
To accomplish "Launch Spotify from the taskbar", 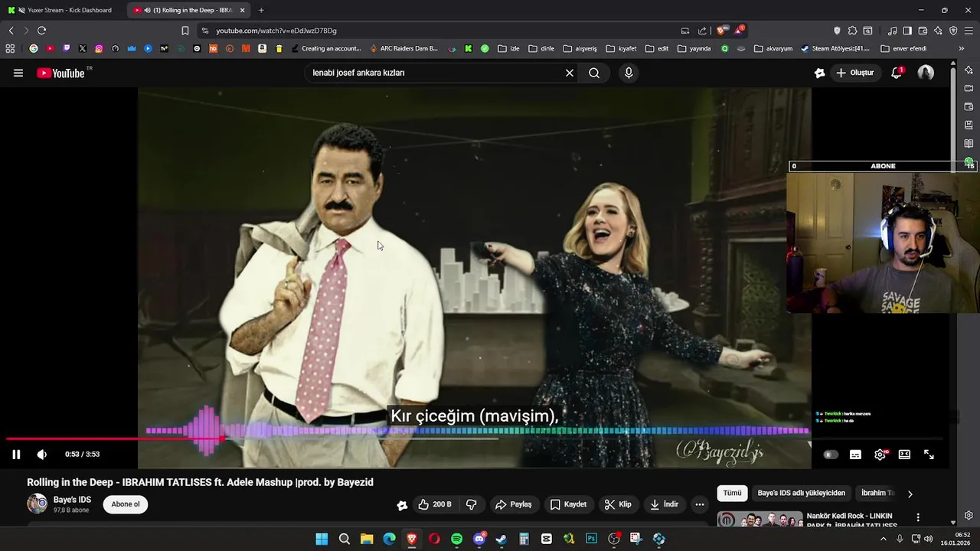I will click(457, 539).
